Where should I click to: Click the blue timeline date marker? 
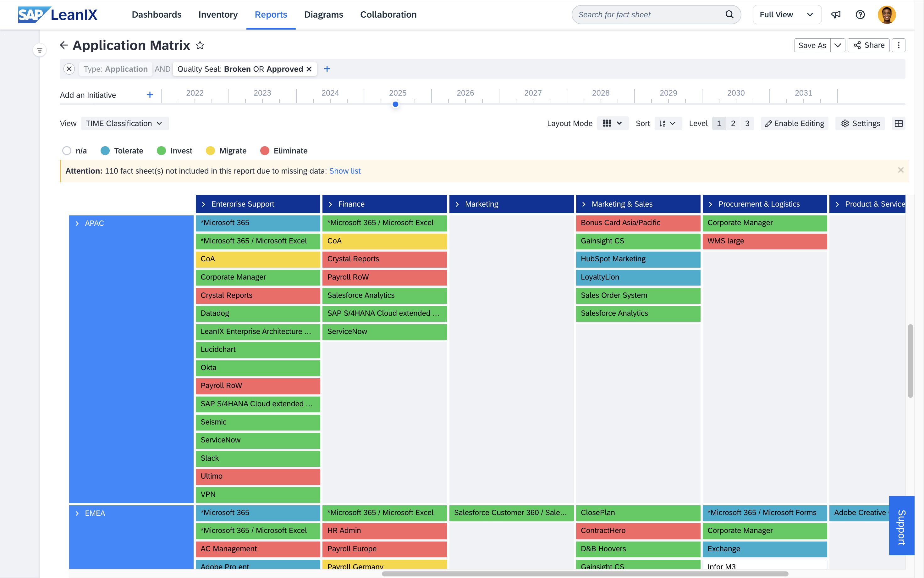(395, 104)
